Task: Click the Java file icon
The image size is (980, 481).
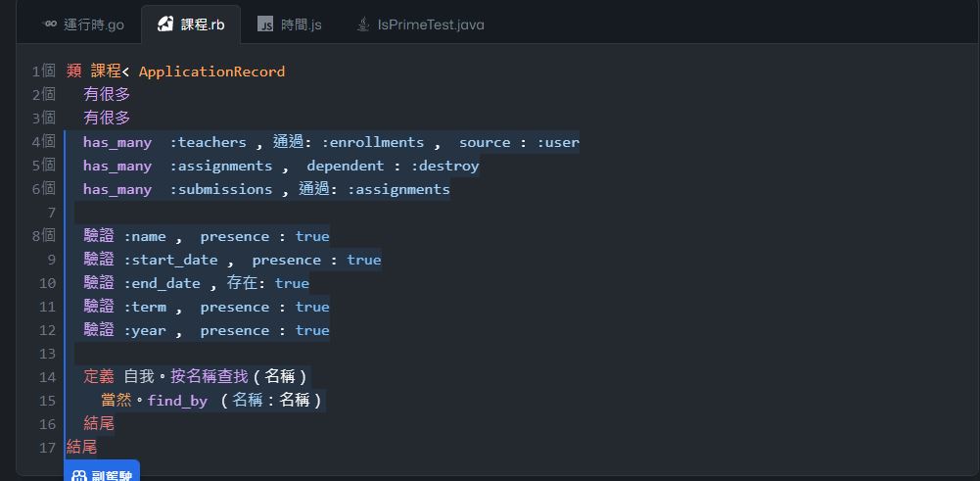Action: click(x=362, y=24)
